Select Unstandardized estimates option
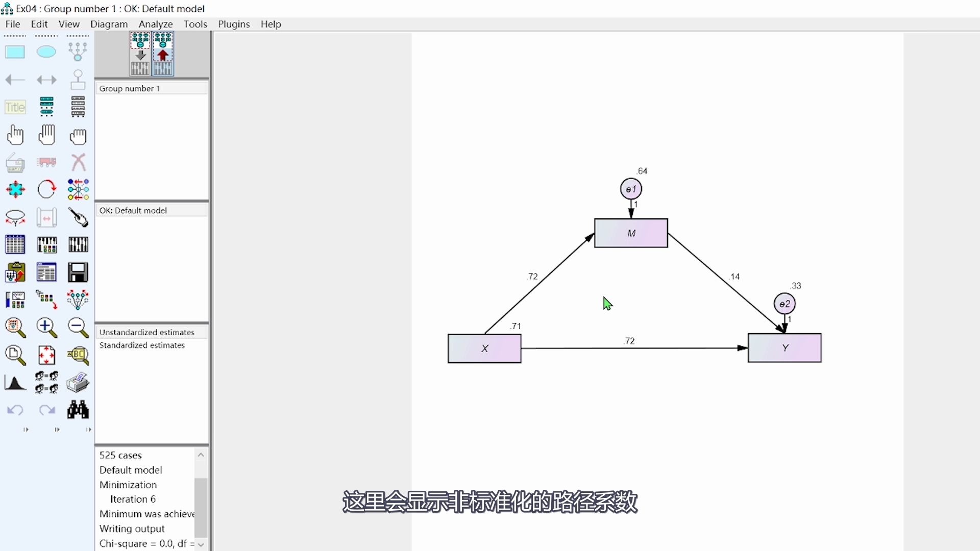 click(x=146, y=332)
